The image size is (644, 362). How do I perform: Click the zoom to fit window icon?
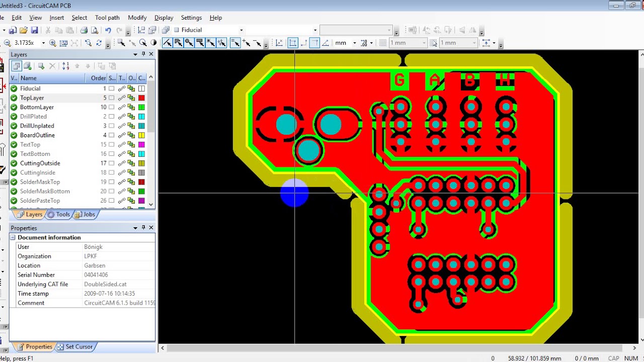[63, 43]
